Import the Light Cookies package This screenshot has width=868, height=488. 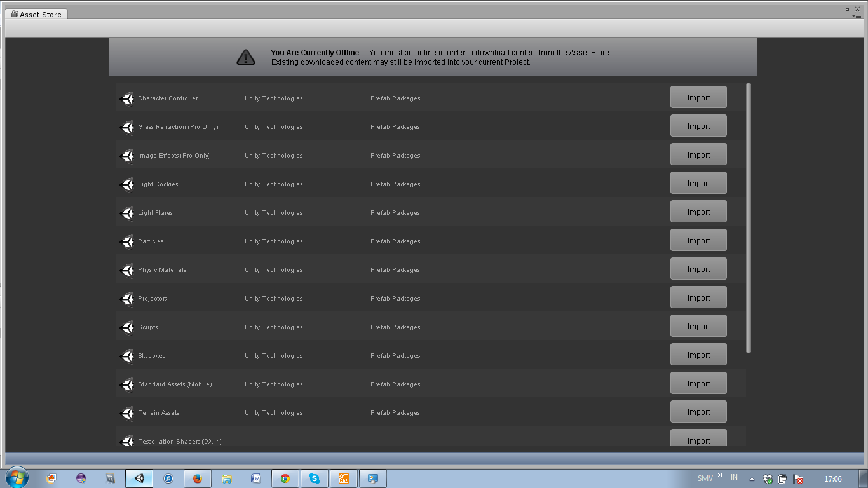coord(698,184)
